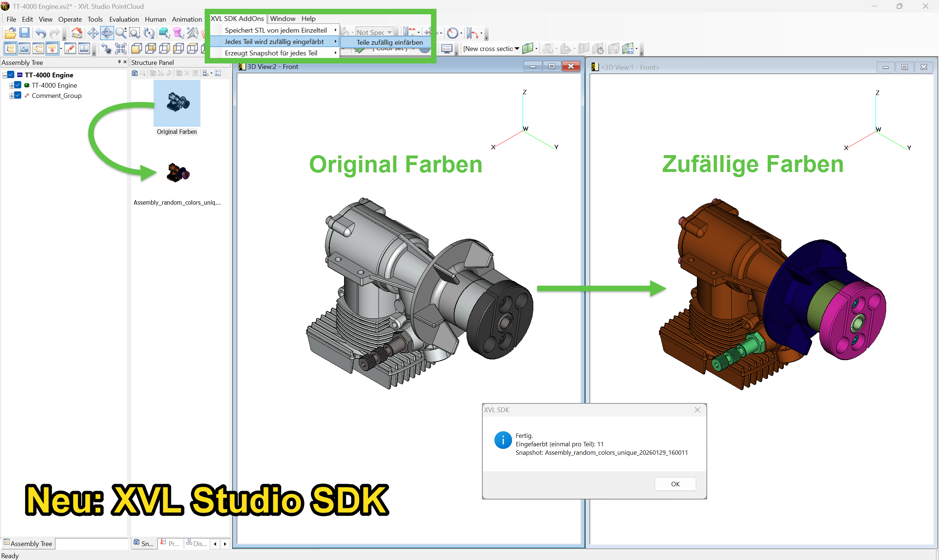Viewport: 939px width, 560px height.
Task: Toggle visibility of the TT-4000 Engine part
Action: (x=17, y=85)
